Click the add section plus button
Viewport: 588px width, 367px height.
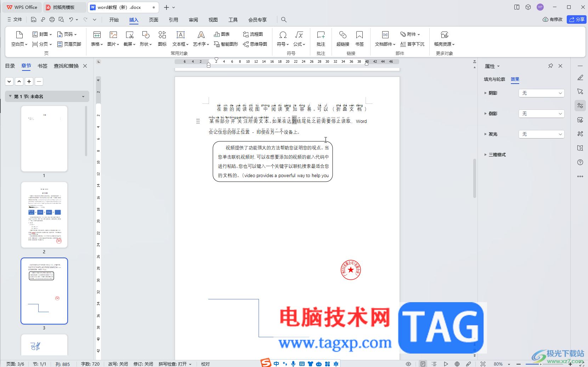coord(29,81)
